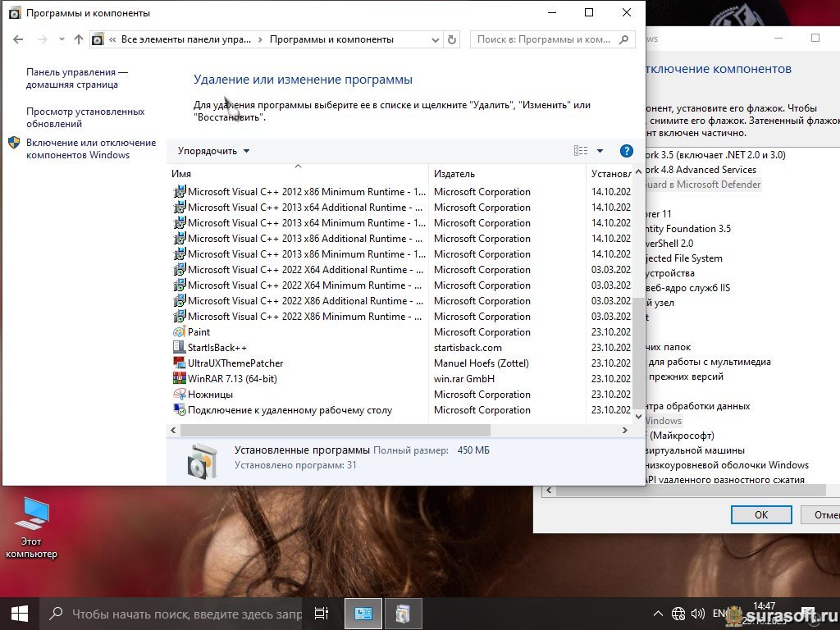Select StartIsBack++ in the program list
The height and width of the screenshot is (630, 840).
click(217, 348)
